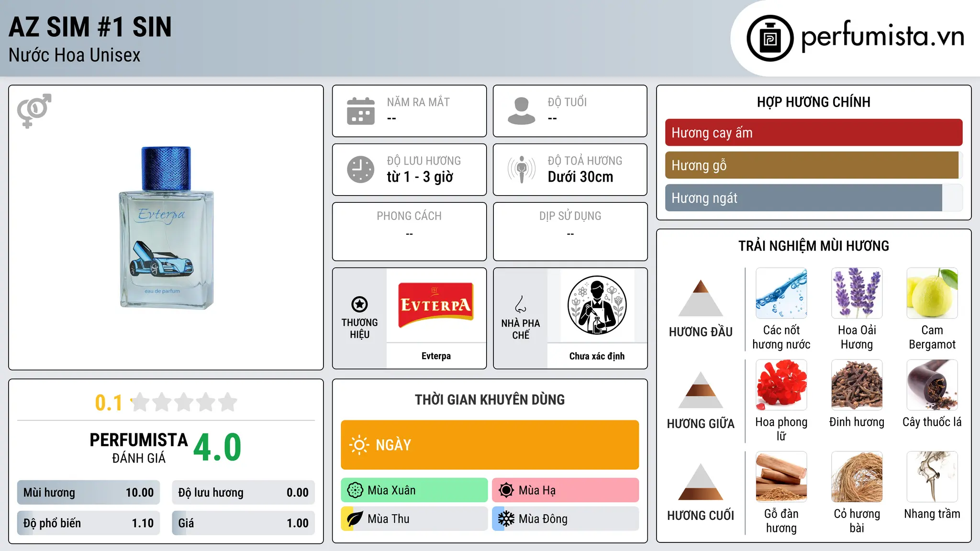Click the Dịp sử dụng label
980x551 pixels.
(x=570, y=216)
